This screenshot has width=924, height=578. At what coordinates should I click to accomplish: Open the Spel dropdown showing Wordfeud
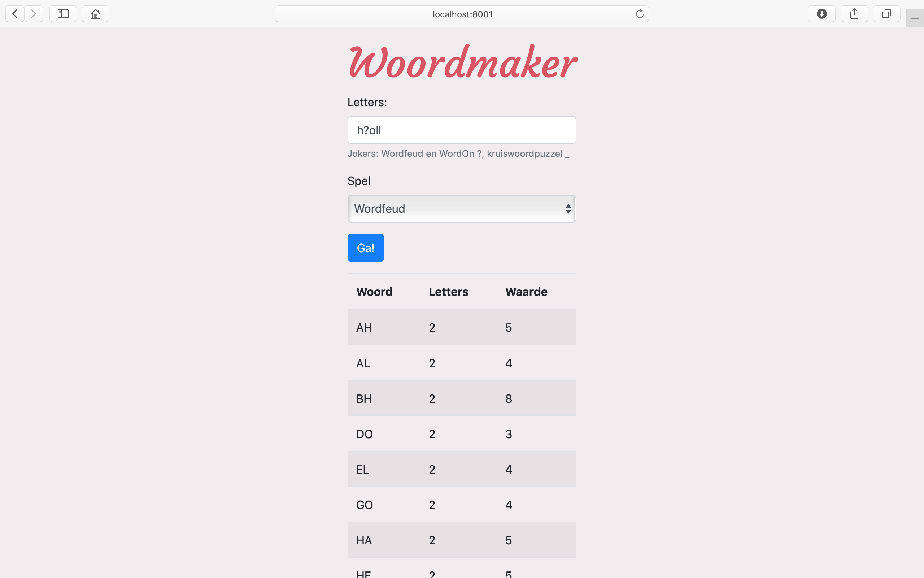462,209
